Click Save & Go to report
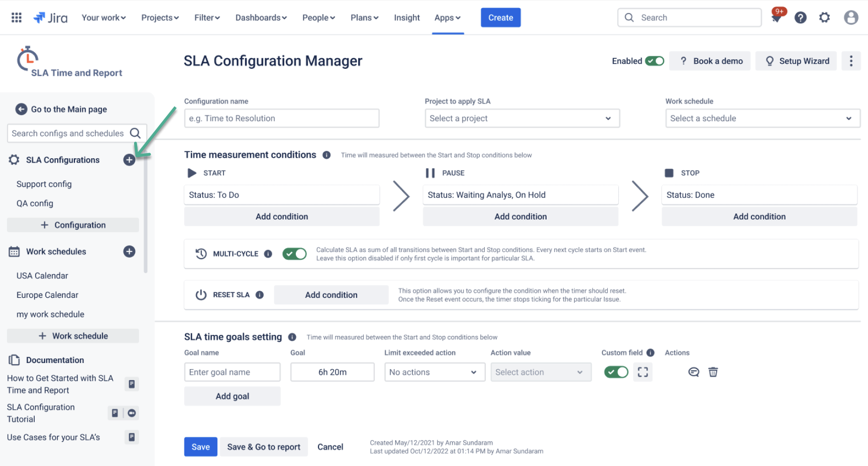The image size is (868, 466). [x=264, y=446]
